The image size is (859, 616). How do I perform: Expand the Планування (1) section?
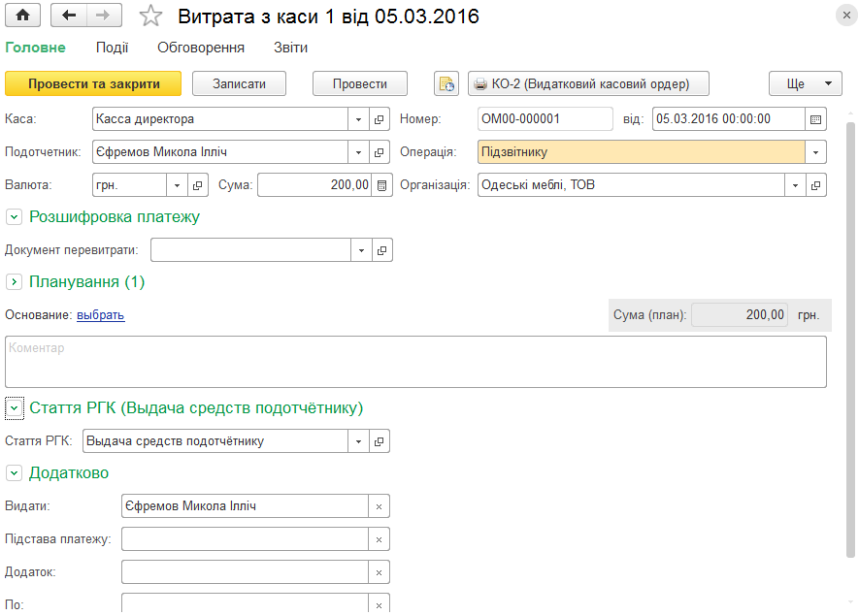(x=15, y=282)
